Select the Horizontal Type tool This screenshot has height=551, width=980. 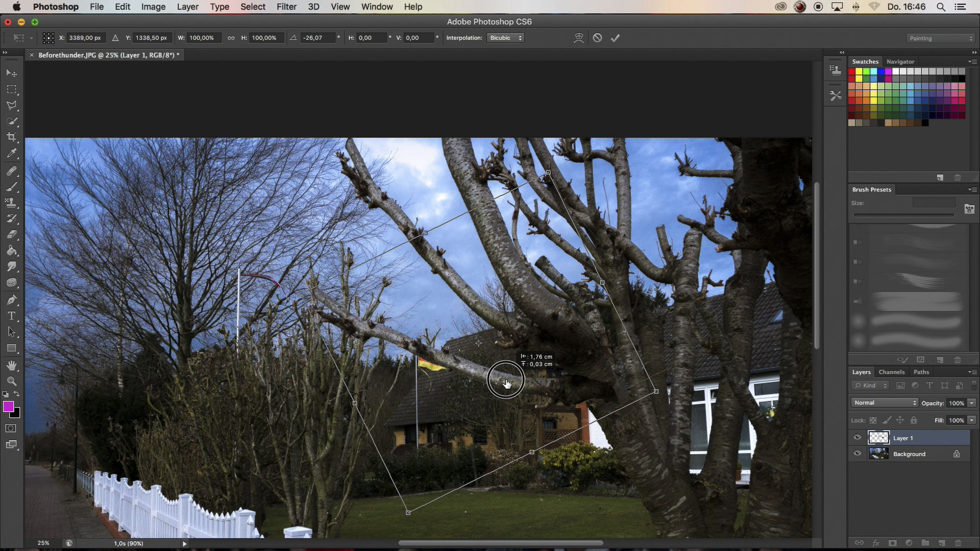pyautogui.click(x=11, y=316)
